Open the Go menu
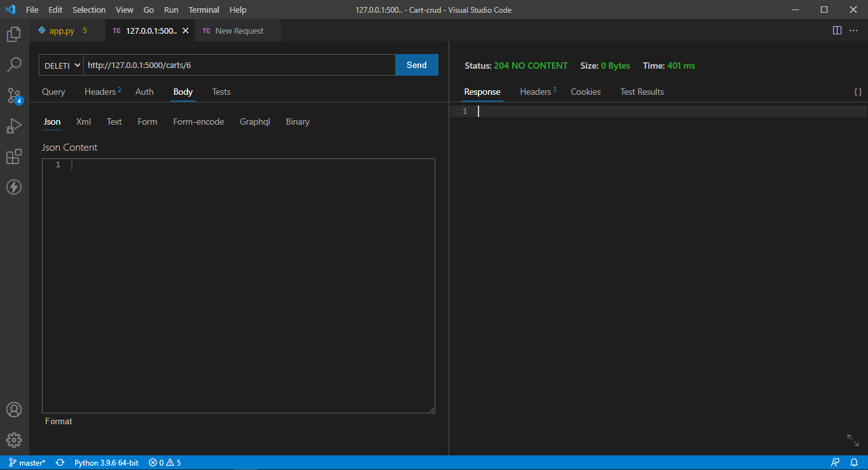The width and height of the screenshot is (868, 470). [x=149, y=10]
